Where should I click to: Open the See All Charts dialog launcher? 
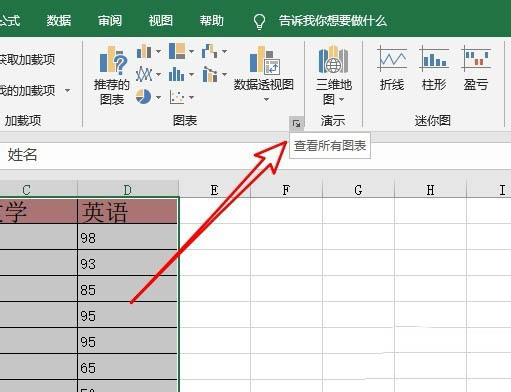[296, 124]
